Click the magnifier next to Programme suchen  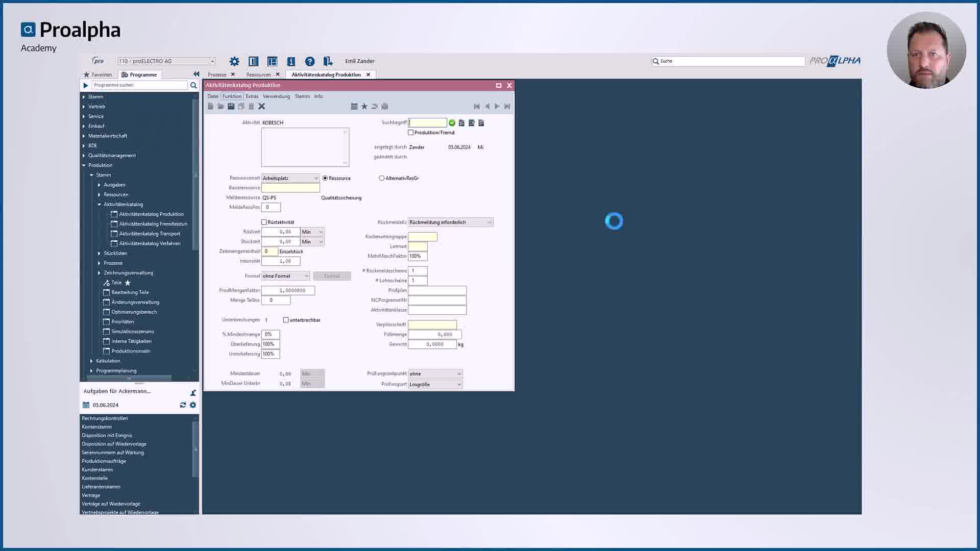[x=193, y=85]
